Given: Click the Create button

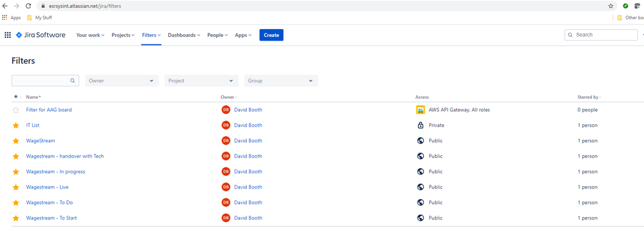Looking at the screenshot, I should click(271, 35).
